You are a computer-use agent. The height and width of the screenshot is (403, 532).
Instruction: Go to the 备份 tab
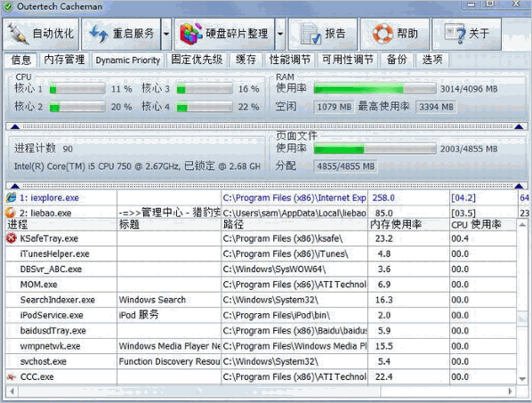(397, 60)
